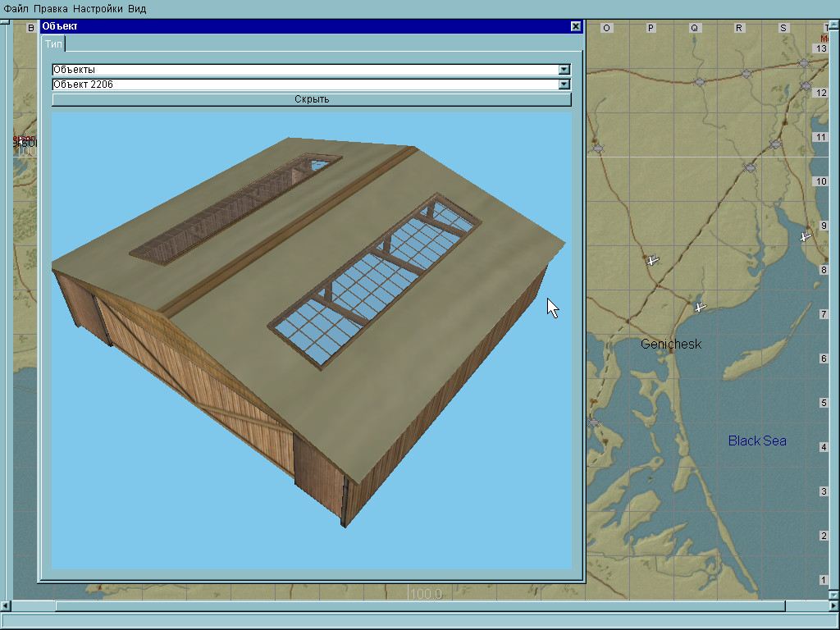The width and height of the screenshot is (840, 630).
Task: Switch to the Тип tab
Action: point(53,44)
